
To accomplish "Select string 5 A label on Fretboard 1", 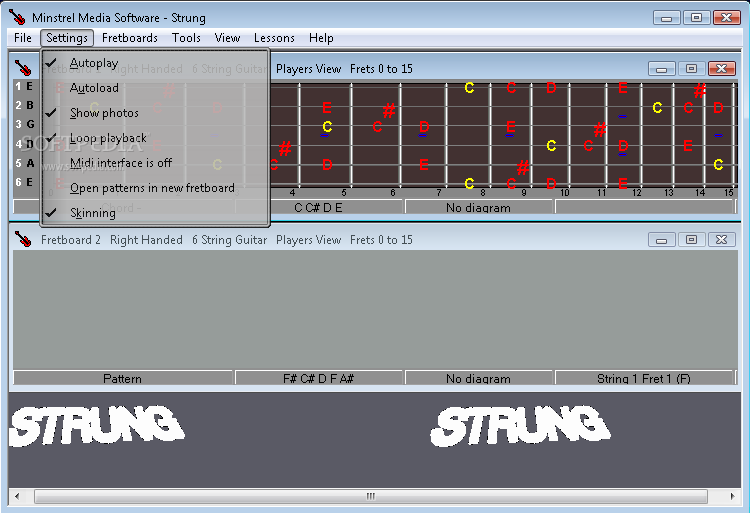I will point(24,163).
